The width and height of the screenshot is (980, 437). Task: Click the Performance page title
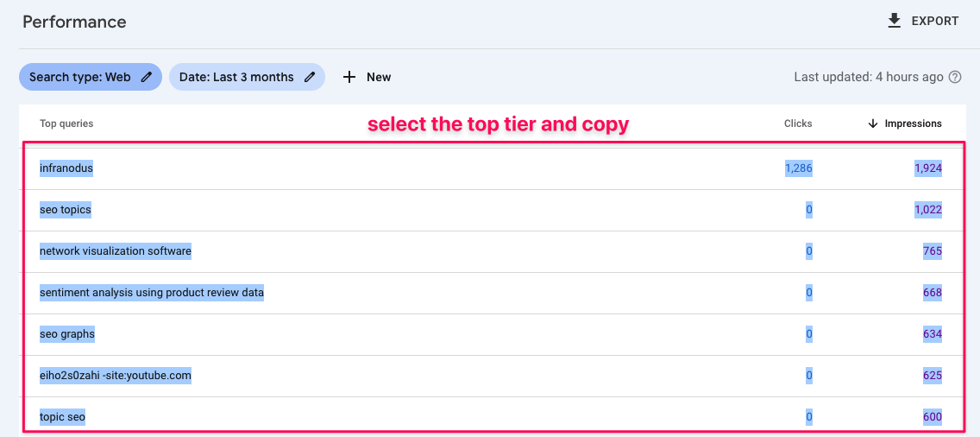click(x=74, y=22)
